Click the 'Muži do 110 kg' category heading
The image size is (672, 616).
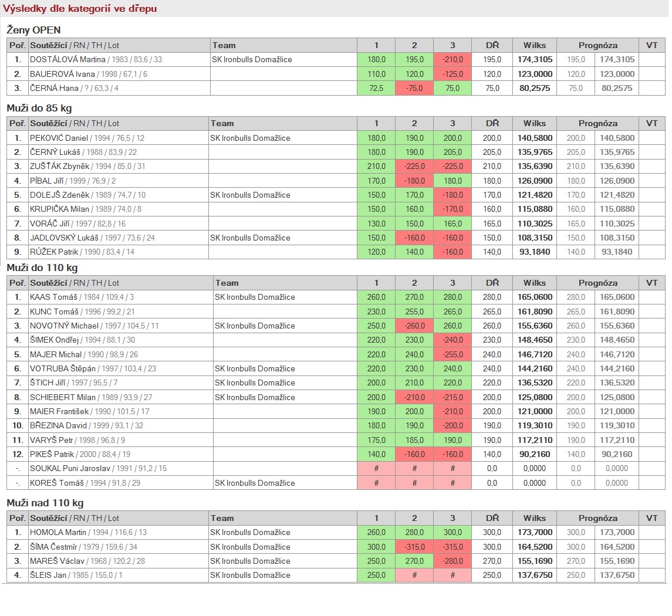coord(42,268)
